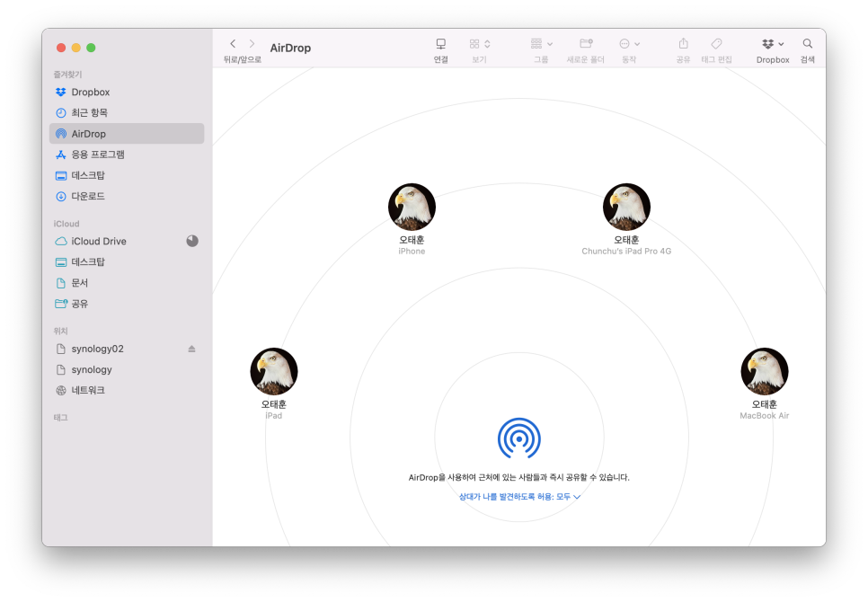Click the 위치 sidebar section header

coord(60,331)
